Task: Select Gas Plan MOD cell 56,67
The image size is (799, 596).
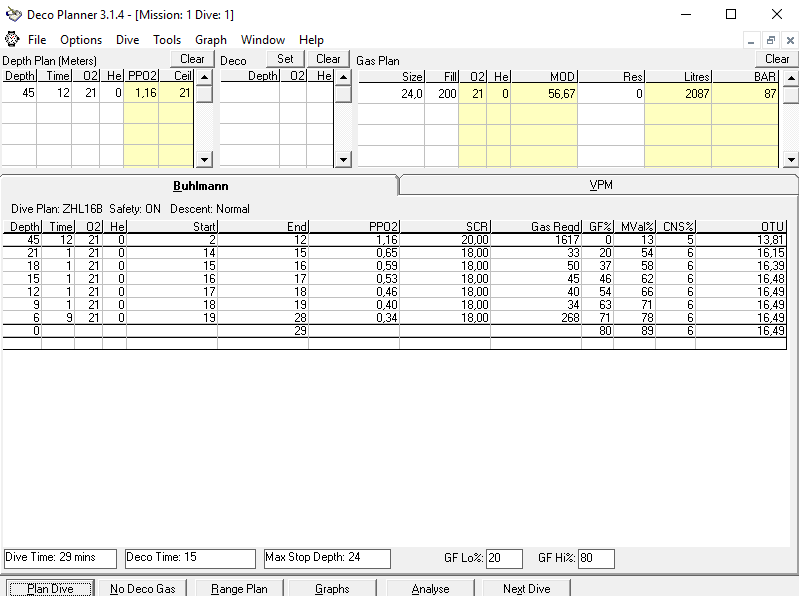Action: (544, 94)
